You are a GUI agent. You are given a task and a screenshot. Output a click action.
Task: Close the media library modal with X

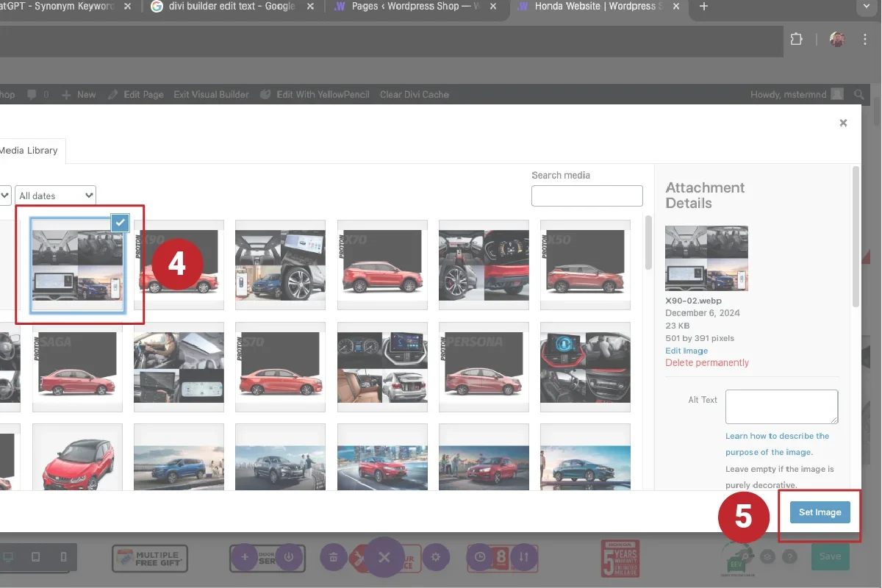click(x=843, y=123)
